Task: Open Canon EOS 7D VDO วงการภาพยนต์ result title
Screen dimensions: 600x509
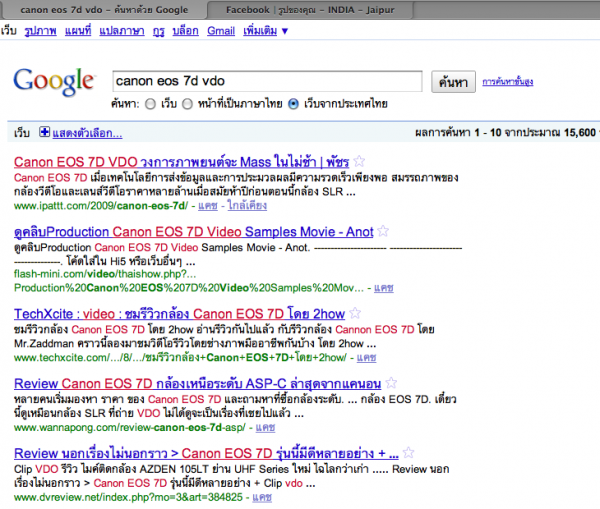Action: click(181, 162)
